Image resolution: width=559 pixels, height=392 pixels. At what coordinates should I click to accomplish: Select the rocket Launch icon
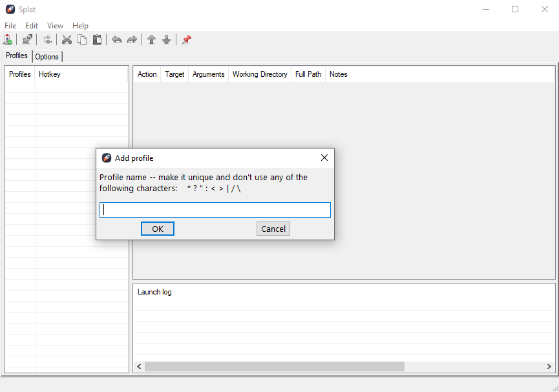tap(27, 39)
